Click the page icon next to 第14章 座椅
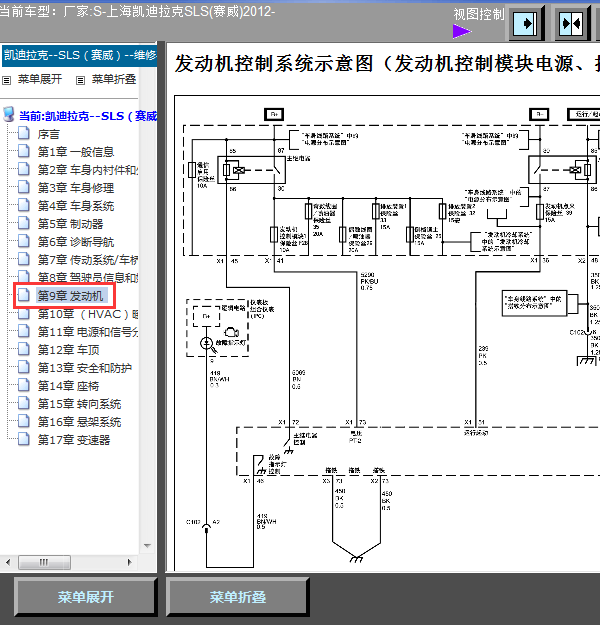600x625 pixels. click(24, 385)
